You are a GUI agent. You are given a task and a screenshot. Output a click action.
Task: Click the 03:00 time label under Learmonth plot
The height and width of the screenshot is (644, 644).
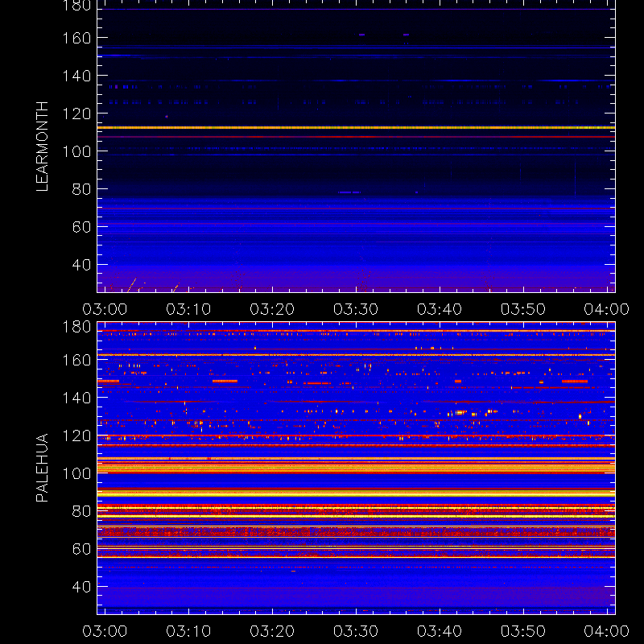coord(105,309)
